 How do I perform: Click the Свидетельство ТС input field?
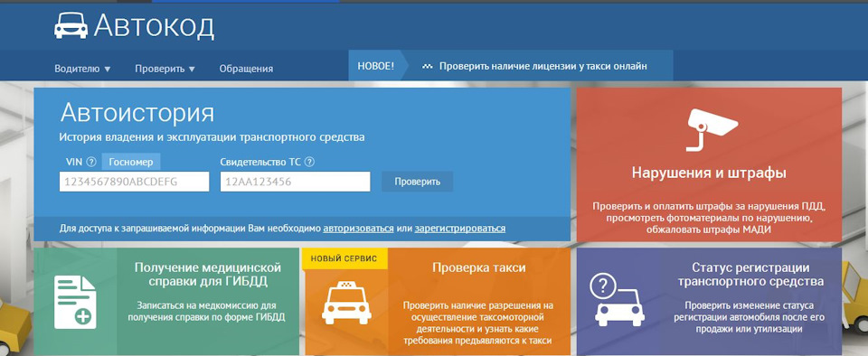pyautogui.click(x=295, y=182)
